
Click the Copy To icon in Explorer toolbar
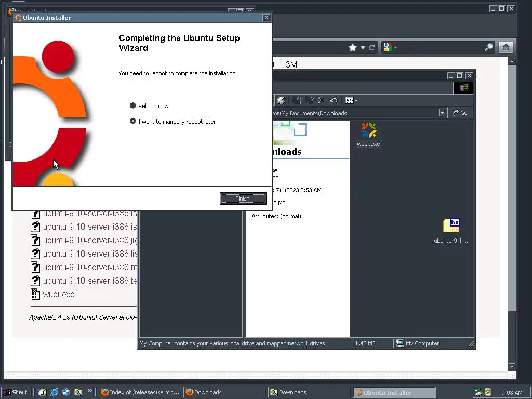309,100
